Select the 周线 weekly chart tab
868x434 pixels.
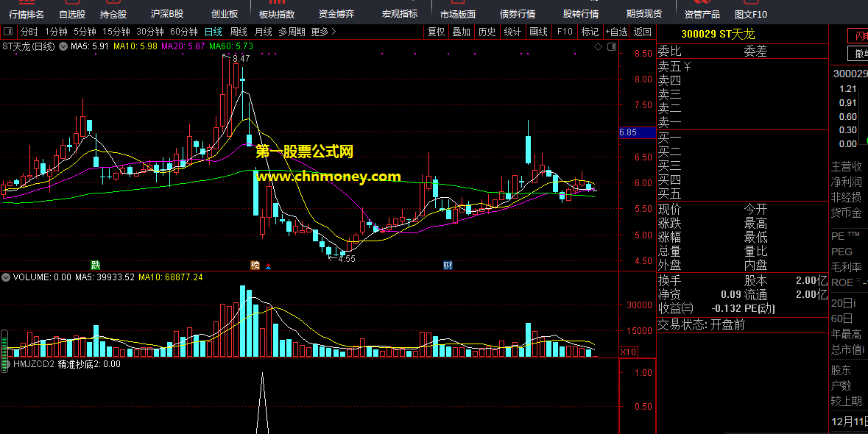click(x=239, y=32)
